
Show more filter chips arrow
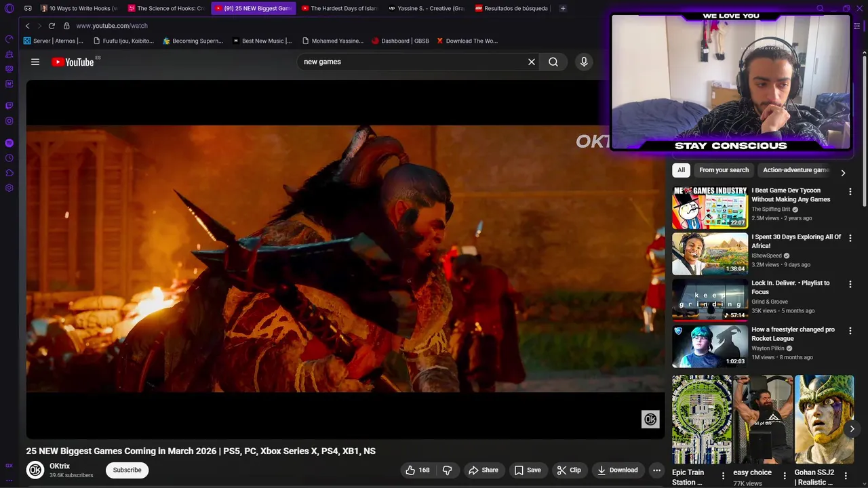tap(843, 173)
